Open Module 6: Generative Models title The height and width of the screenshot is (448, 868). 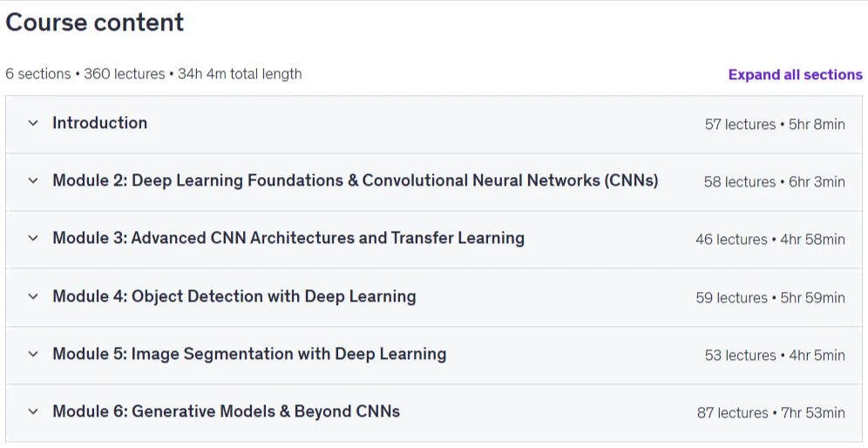tap(226, 411)
